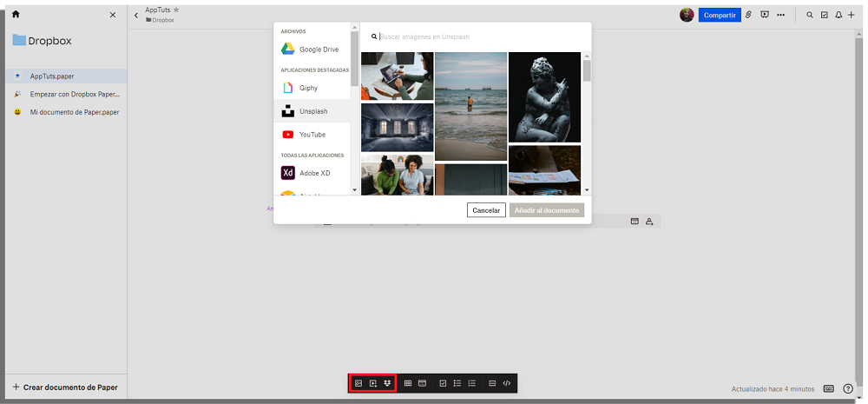Open Empezar con Dropbox Paper in the sidebar

coord(67,94)
